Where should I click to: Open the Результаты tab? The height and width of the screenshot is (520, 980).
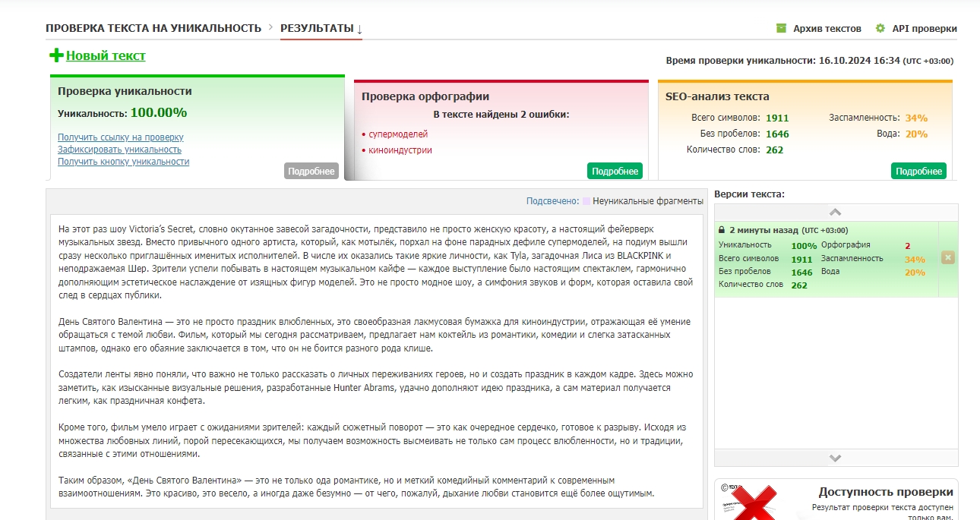(317, 28)
